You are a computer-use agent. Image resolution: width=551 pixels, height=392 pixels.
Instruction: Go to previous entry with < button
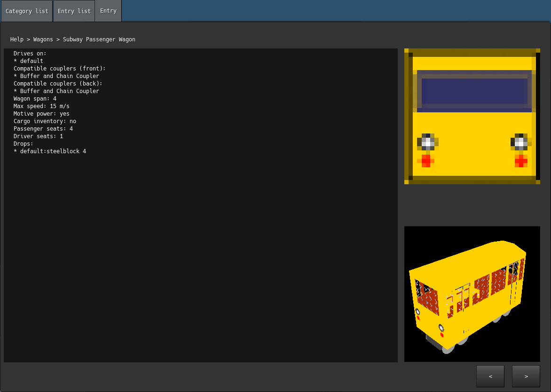point(490,376)
